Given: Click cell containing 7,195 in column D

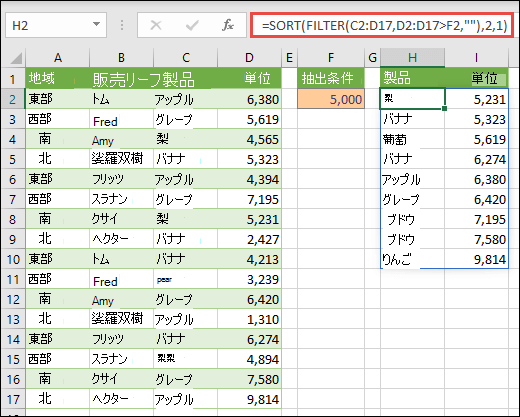Looking at the screenshot, I should [x=249, y=199].
